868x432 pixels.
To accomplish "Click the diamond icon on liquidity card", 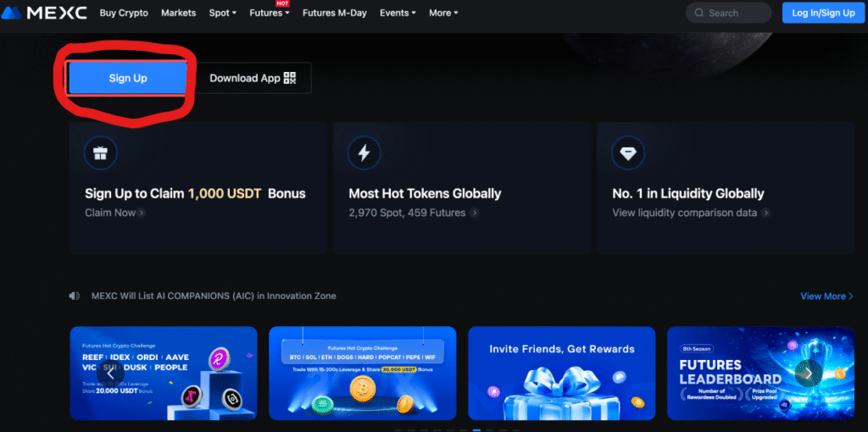I will pos(628,152).
